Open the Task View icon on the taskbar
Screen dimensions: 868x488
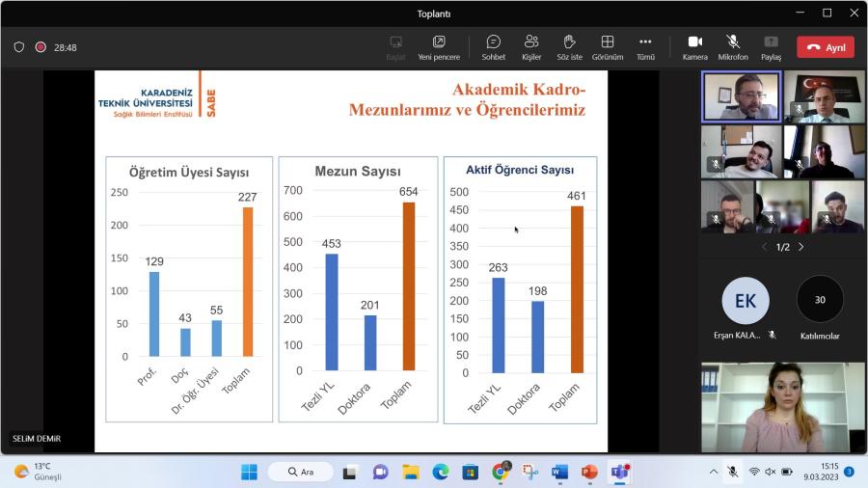pos(349,473)
